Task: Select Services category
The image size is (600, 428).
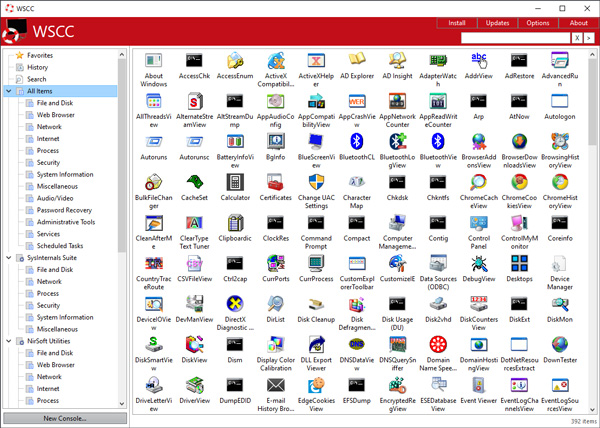Action: click(48, 234)
